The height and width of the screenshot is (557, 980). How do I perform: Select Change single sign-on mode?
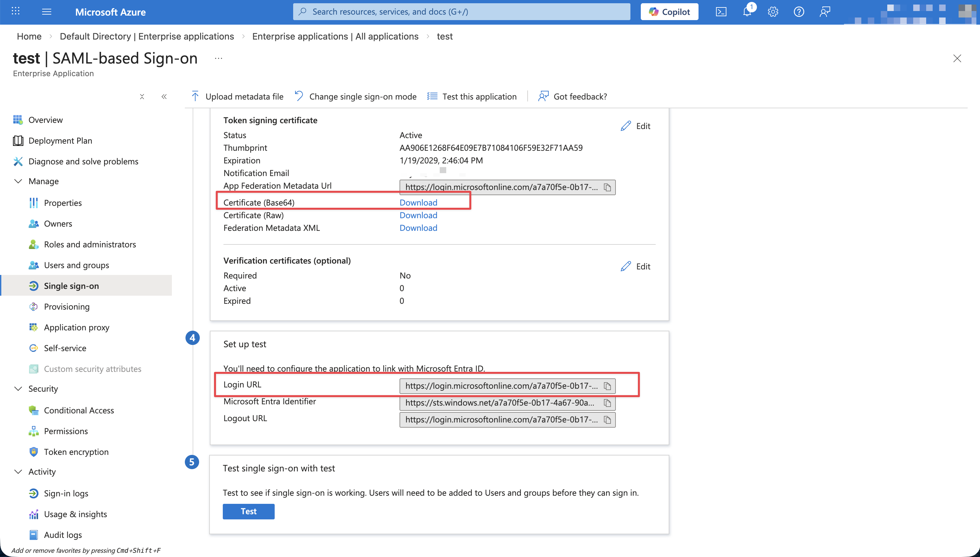tap(363, 96)
